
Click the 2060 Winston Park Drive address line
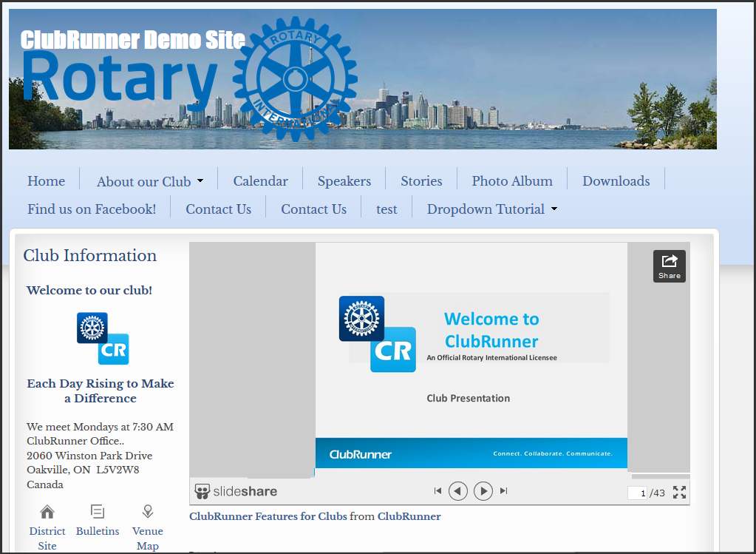[89, 456]
